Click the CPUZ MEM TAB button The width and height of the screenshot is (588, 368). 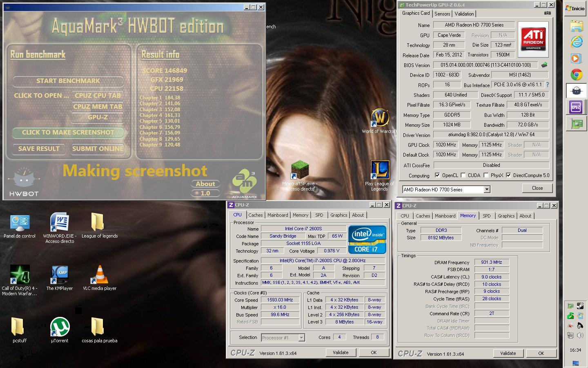98,107
